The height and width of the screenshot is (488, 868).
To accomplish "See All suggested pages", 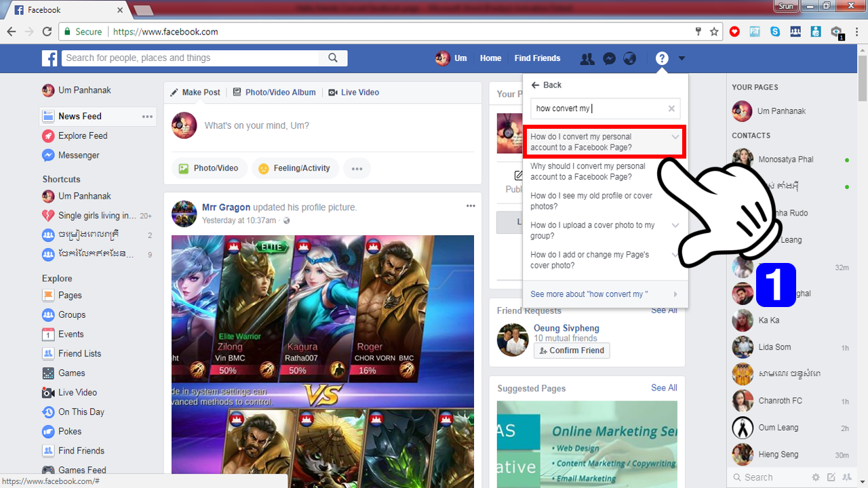I will pos(664,388).
